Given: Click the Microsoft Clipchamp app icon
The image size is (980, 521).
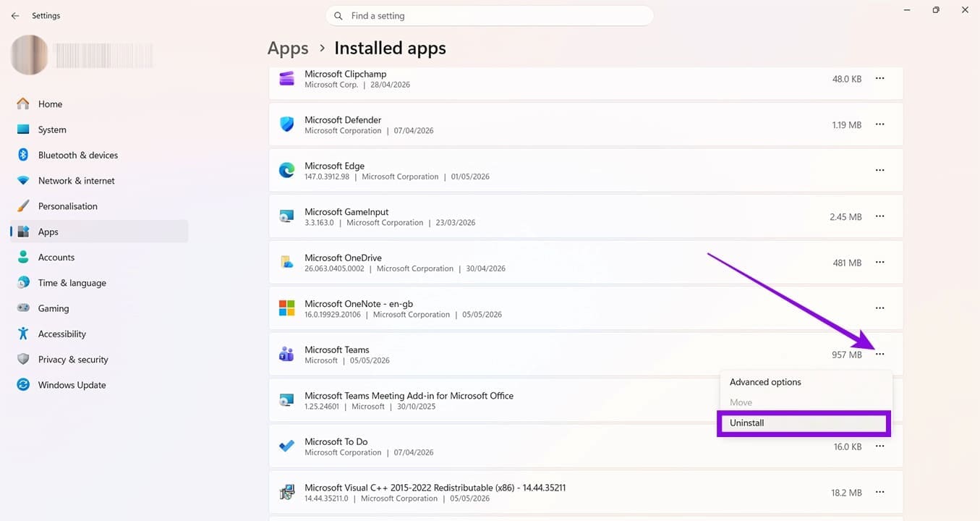Looking at the screenshot, I should tap(287, 79).
